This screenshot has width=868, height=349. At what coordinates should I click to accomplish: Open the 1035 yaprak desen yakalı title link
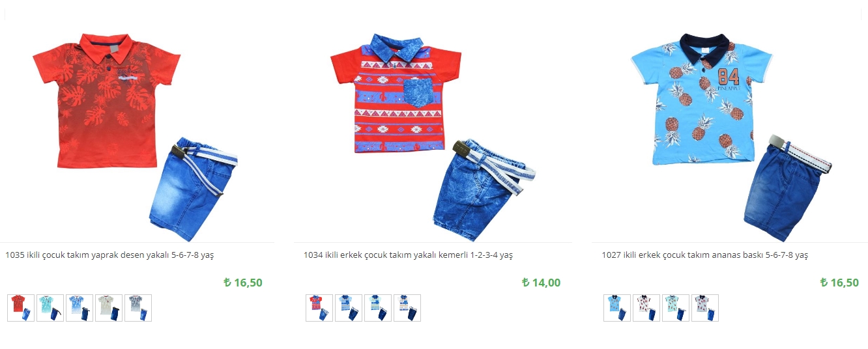pos(109,255)
